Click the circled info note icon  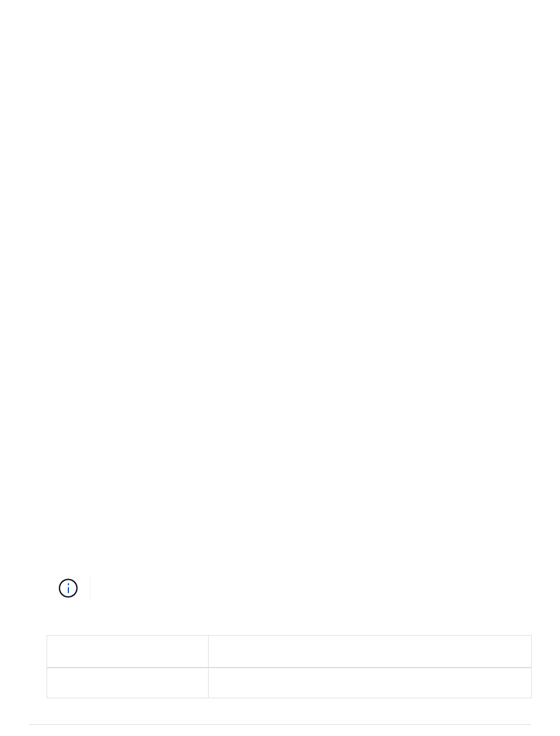pyautogui.click(x=68, y=589)
